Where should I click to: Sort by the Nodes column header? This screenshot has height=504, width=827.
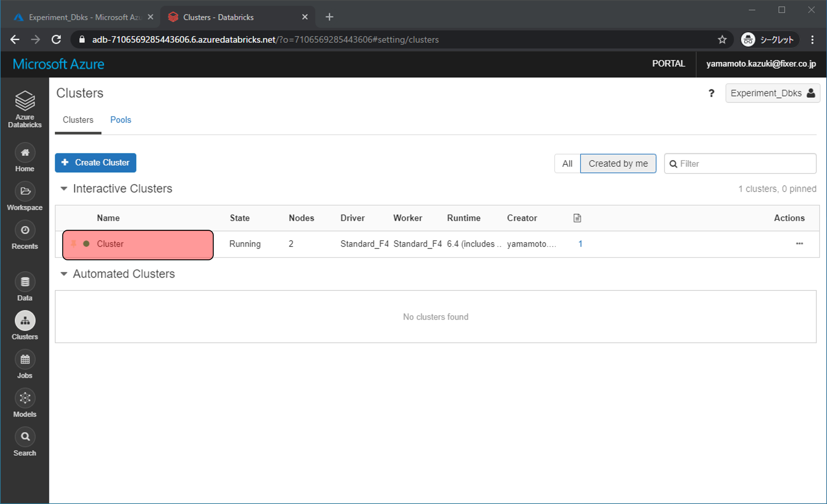(x=302, y=218)
